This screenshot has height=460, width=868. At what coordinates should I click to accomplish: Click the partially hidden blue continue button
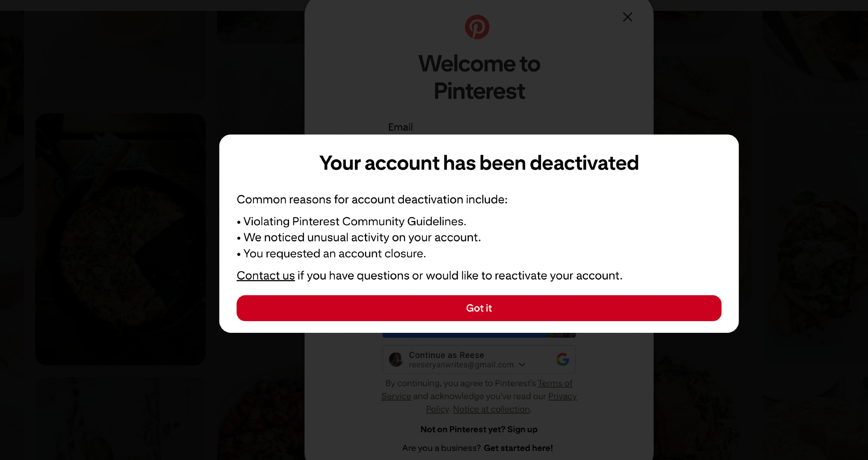(x=464, y=335)
